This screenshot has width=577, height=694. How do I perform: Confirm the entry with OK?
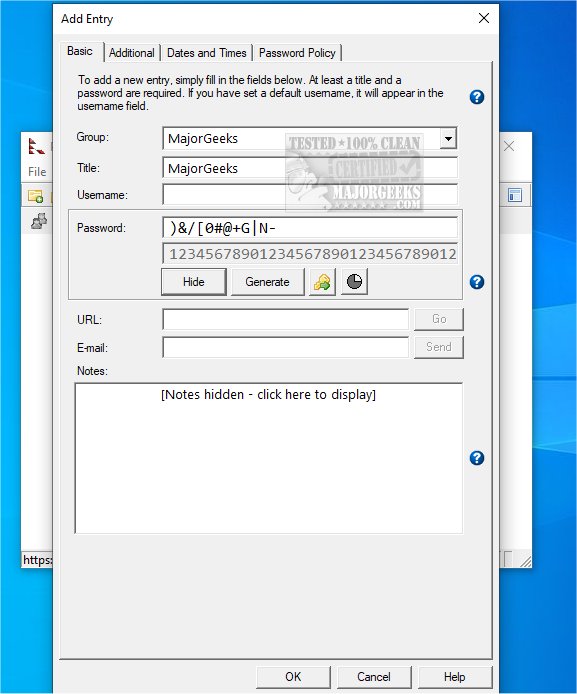coord(293,677)
